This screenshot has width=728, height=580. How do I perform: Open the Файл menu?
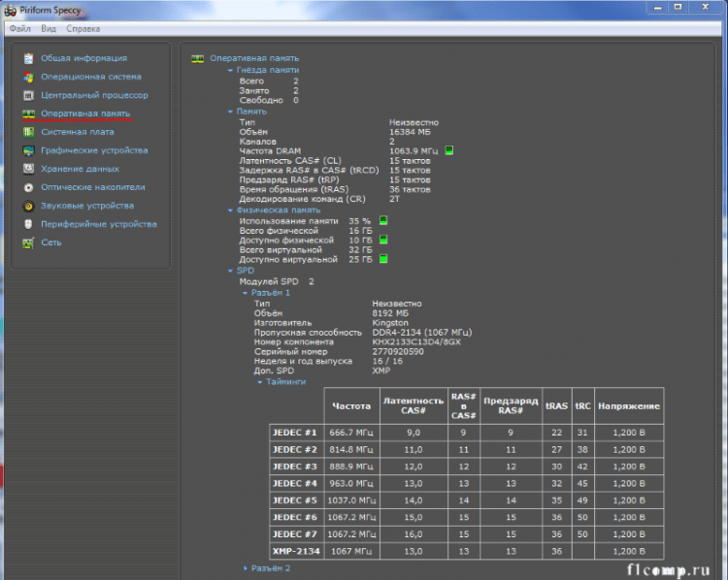[20, 29]
